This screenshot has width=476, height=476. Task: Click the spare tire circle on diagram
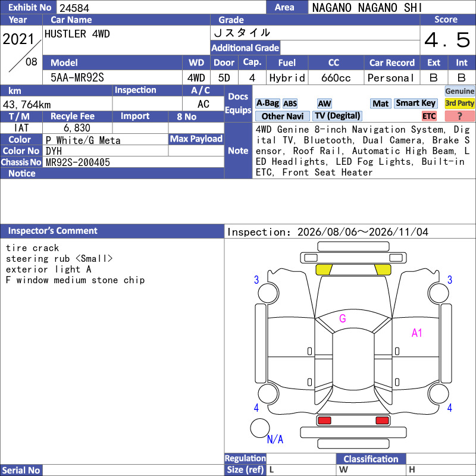[260, 428]
